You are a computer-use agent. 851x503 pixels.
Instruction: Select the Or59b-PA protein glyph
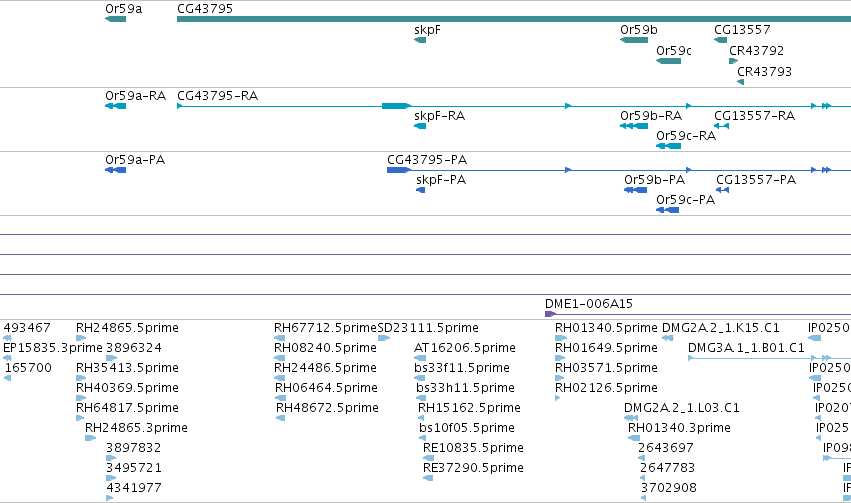(x=636, y=190)
